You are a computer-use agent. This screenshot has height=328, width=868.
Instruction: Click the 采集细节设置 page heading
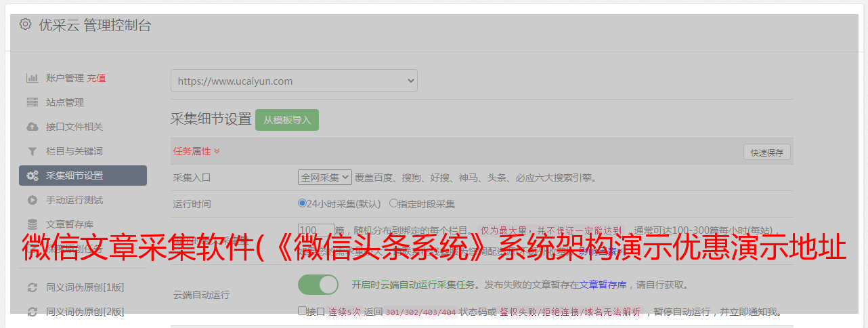pyautogui.click(x=211, y=119)
